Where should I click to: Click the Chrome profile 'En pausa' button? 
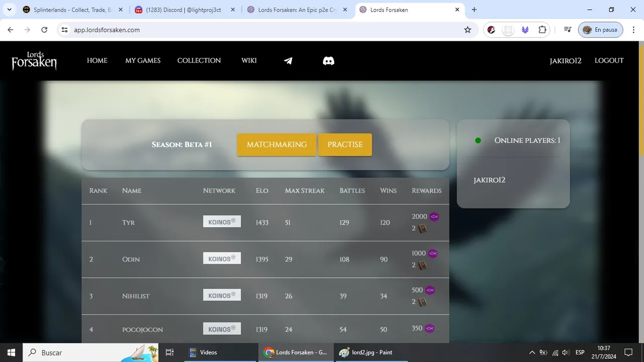click(601, 30)
